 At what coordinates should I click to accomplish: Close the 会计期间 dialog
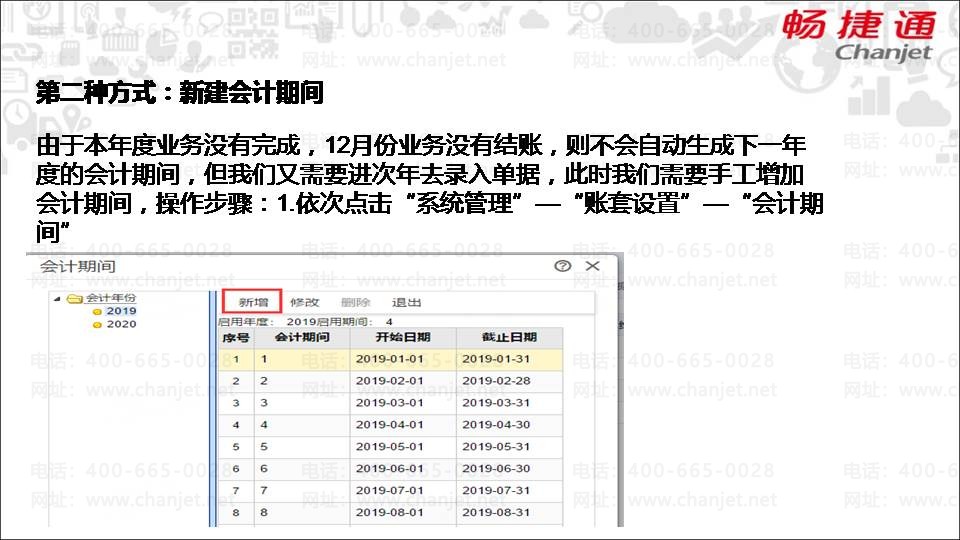click(592, 266)
